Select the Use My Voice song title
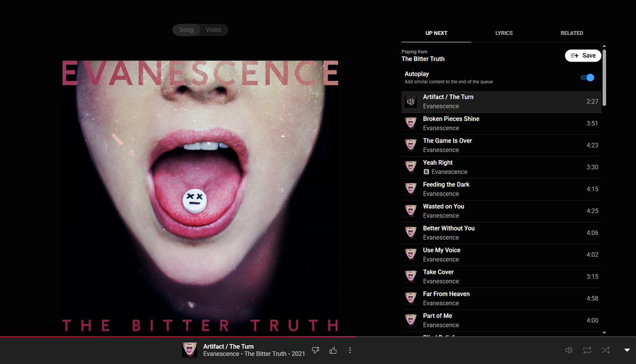This screenshot has width=636, height=364. tap(441, 250)
